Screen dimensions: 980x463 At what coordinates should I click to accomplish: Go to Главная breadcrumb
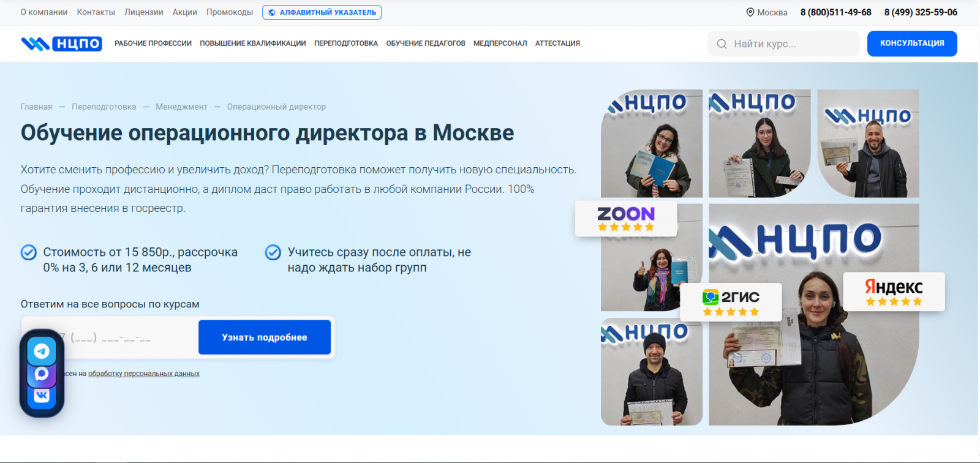click(37, 107)
